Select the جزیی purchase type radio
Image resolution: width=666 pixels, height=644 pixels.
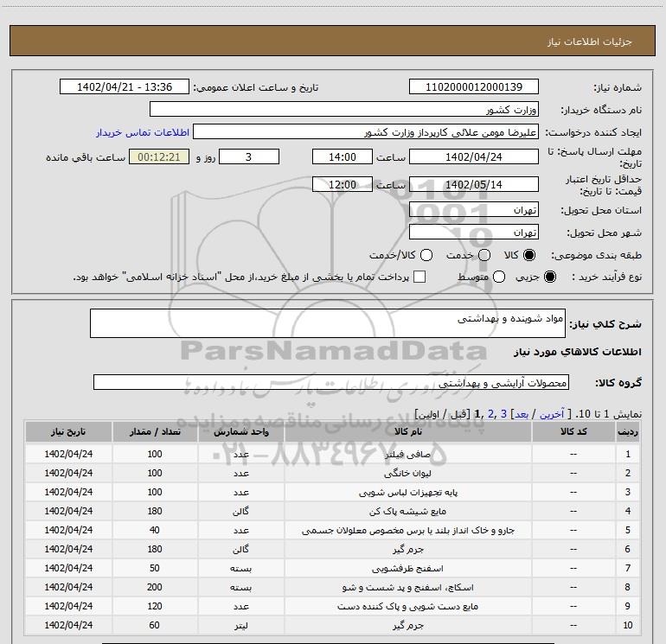[549, 277]
